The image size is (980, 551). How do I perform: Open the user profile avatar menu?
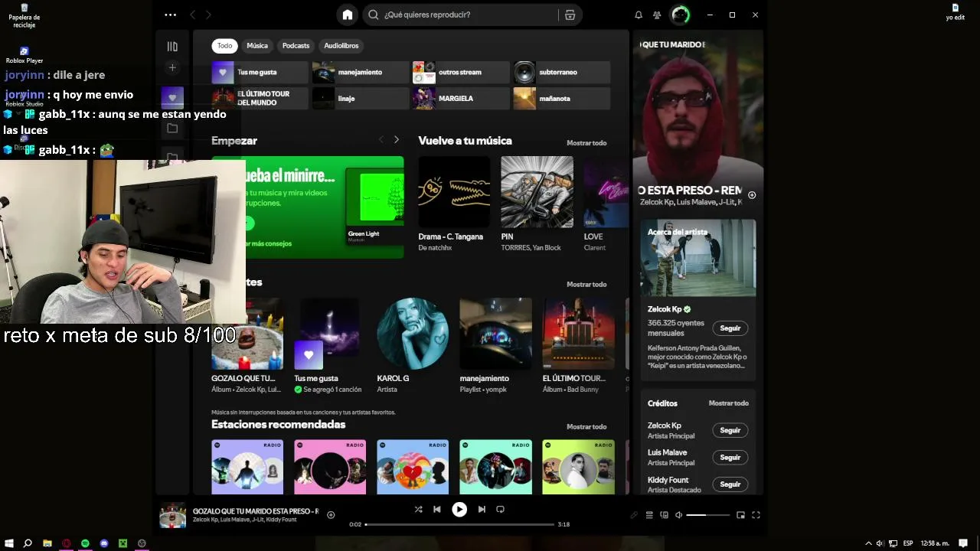pyautogui.click(x=680, y=15)
